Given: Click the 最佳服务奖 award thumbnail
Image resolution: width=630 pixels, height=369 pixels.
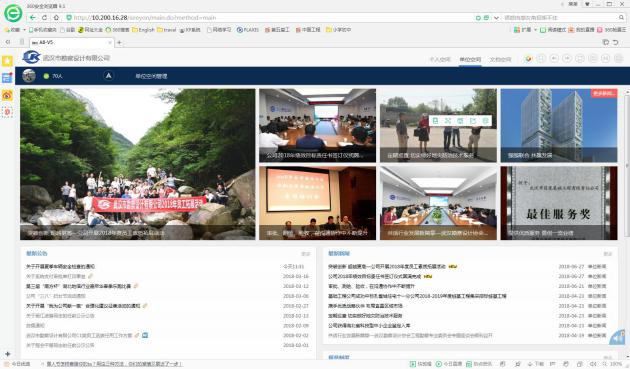Looking at the screenshot, I should pyautogui.click(x=559, y=203).
